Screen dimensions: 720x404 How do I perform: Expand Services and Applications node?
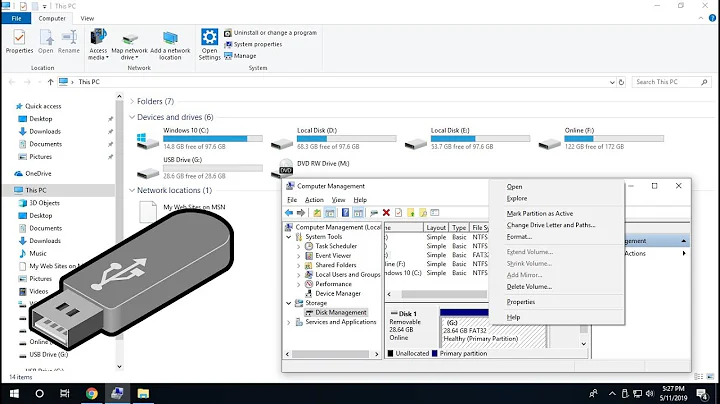coord(288,322)
